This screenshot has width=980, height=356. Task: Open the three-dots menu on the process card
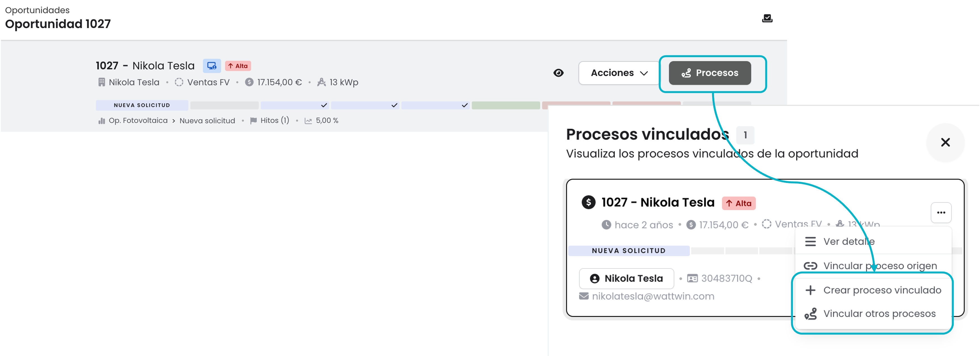point(941,212)
